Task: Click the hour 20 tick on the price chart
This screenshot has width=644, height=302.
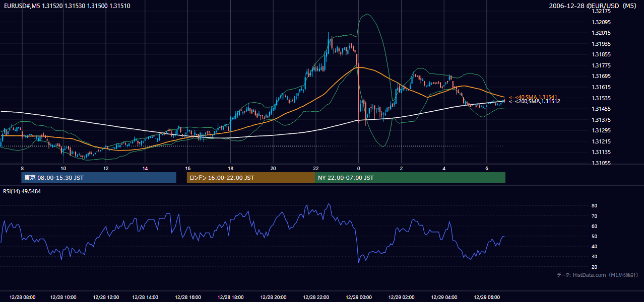Action: 273,168
